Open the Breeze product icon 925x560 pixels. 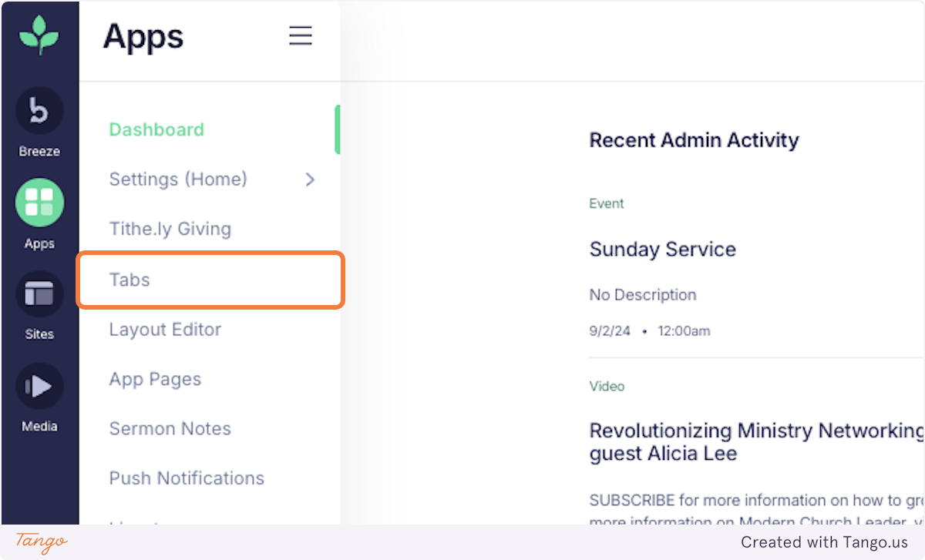(x=39, y=110)
